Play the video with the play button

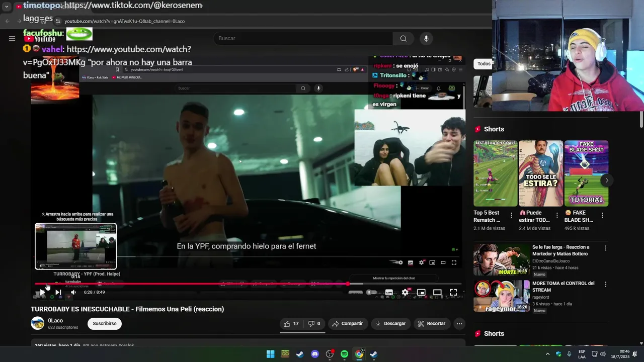[x=42, y=292]
